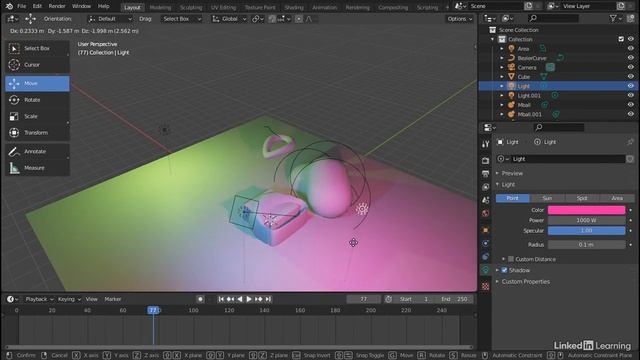Hide the BezierCurve object in outliner
The height and width of the screenshot is (360, 640).
[x=631, y=58]
